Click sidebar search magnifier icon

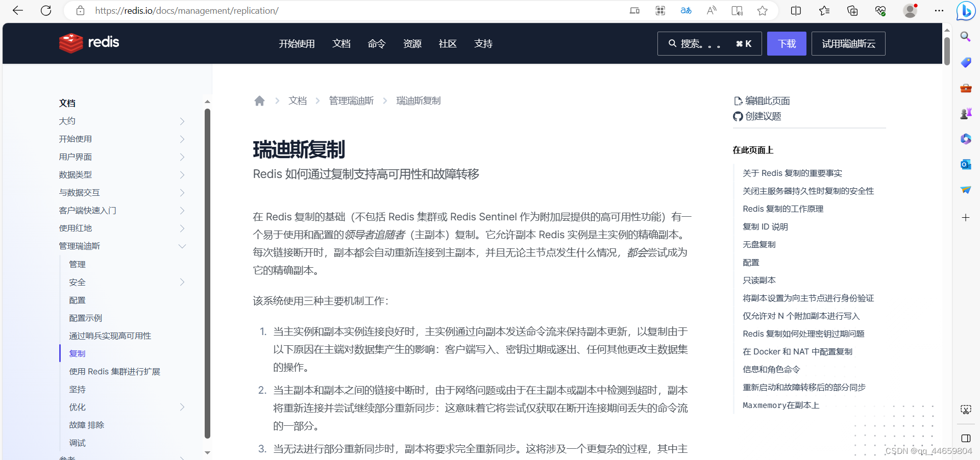click(966, 37)
